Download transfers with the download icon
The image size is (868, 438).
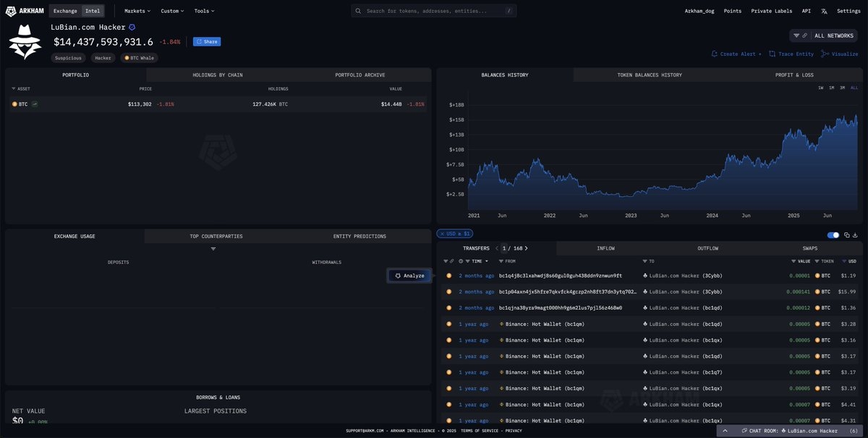click(x=855, y=235)
